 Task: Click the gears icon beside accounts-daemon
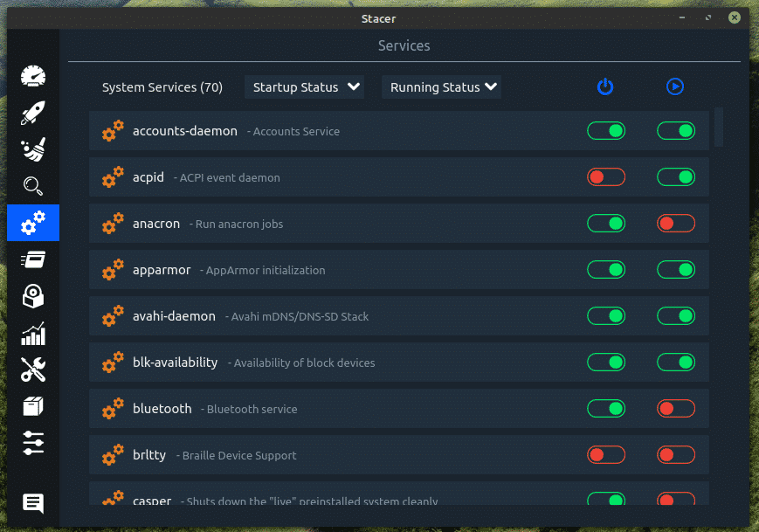[113, 131]
